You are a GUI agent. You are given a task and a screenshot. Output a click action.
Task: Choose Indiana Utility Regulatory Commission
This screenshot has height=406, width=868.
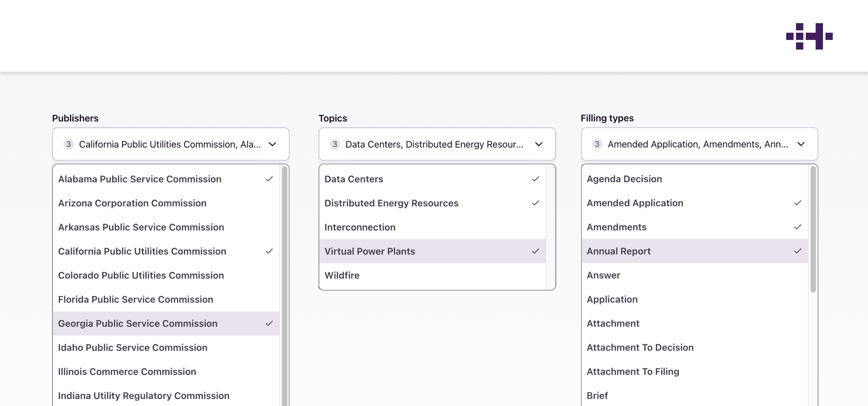[166, 396]
